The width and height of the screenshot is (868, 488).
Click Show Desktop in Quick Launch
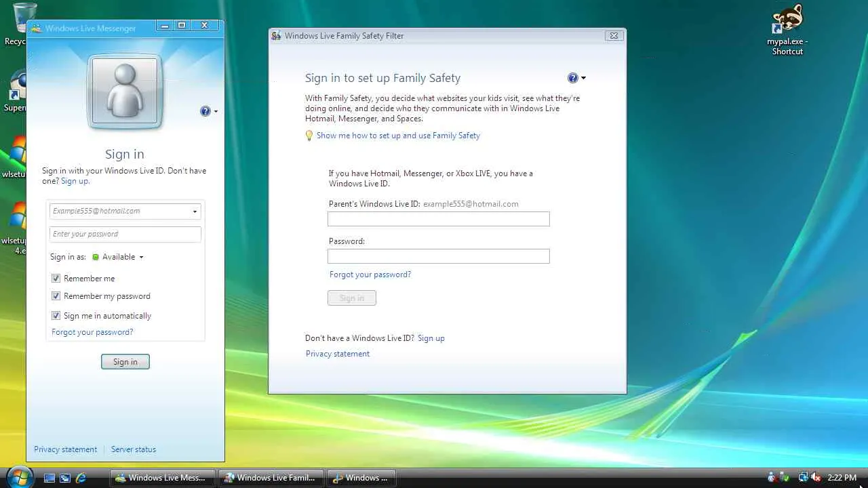pyautogui.click(x=50, y=478)
